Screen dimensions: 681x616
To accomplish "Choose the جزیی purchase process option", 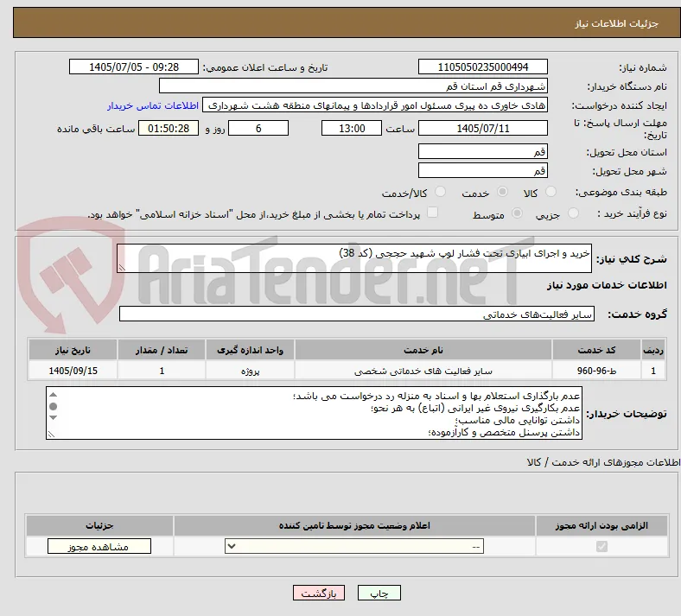I will tap(573, 213).
